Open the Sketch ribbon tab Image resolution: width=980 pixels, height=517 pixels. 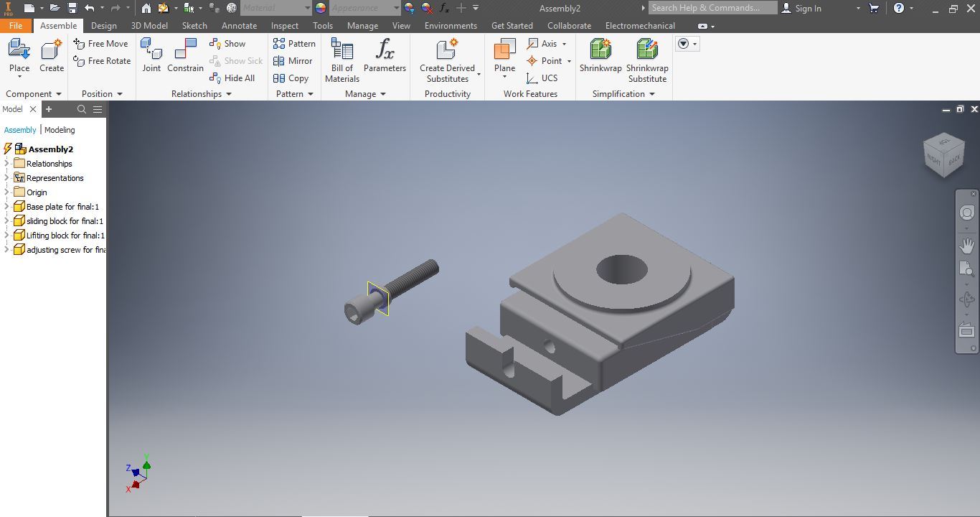point(194,26)
